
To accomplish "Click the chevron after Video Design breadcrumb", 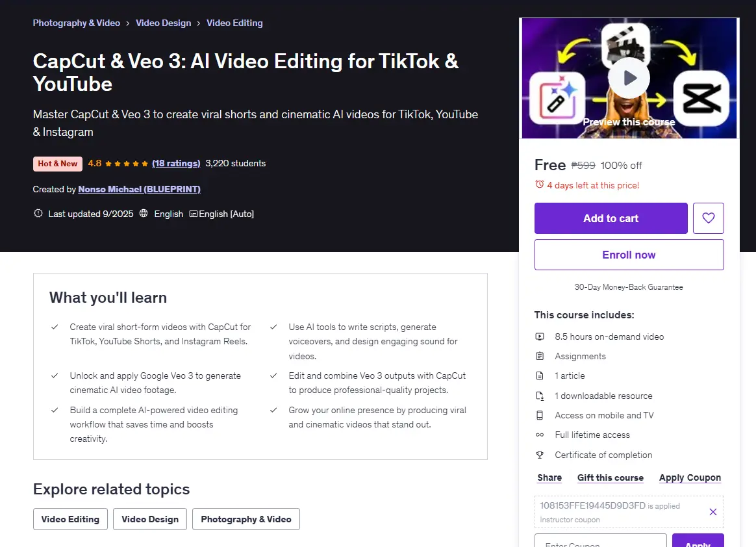I will tap(198, 23).
